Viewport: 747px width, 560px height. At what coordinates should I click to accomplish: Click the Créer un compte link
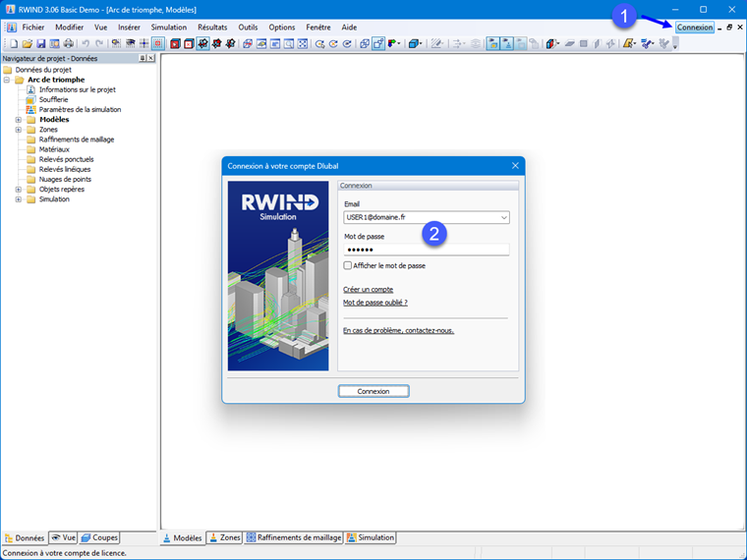(369, 290)
